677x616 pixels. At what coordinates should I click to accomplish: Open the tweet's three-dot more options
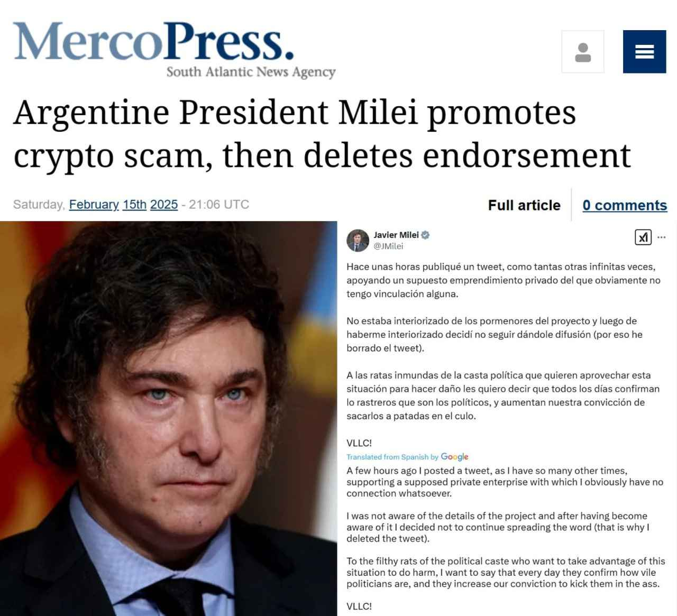[x=661, y=237]
